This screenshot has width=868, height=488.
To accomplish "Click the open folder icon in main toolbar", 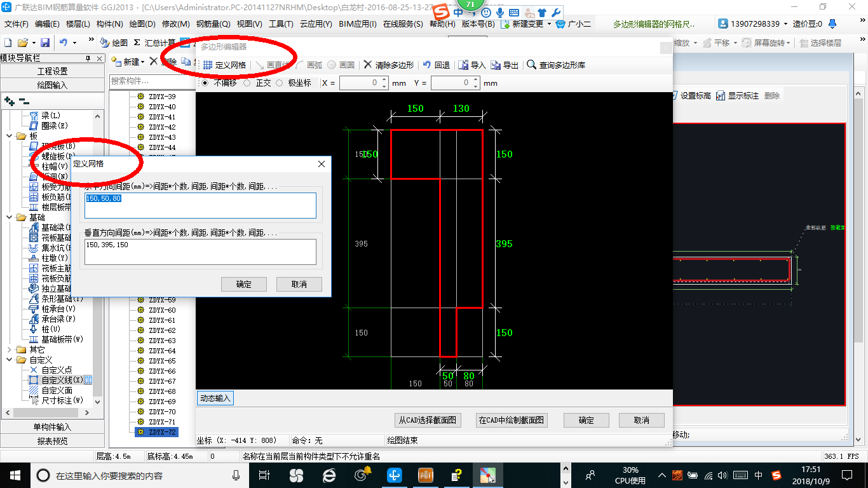I will pos(22,43).
